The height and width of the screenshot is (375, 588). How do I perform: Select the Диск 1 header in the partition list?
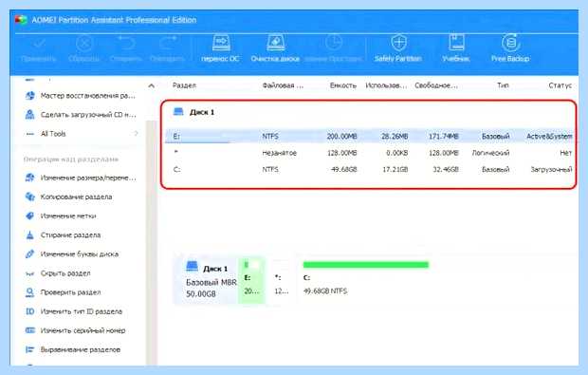[x=193, y=112]
